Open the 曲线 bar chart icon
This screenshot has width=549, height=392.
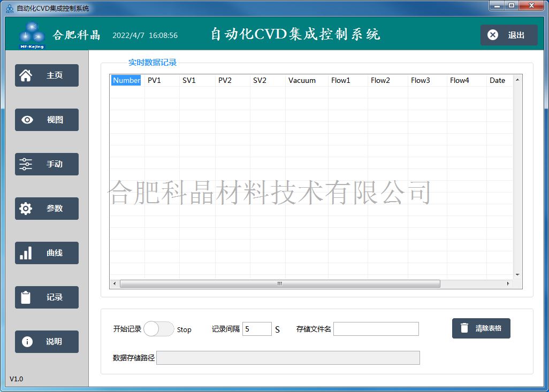[26, 253]
